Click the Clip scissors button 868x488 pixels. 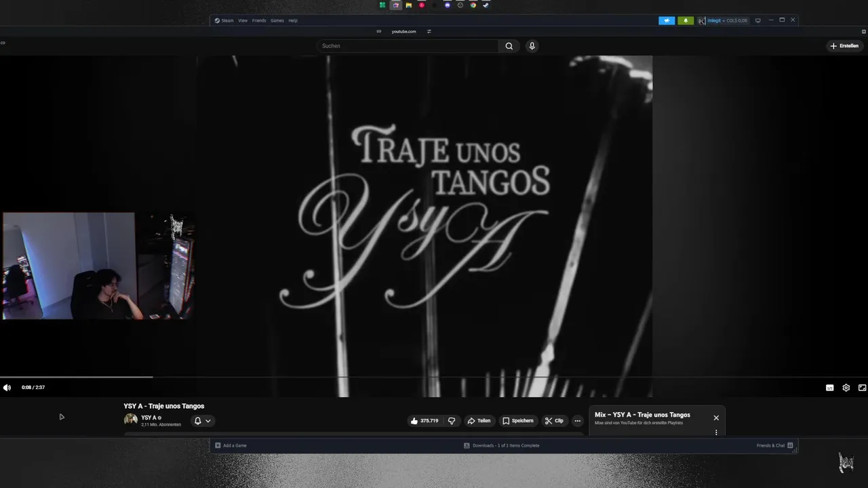click(x=554, y=421)
